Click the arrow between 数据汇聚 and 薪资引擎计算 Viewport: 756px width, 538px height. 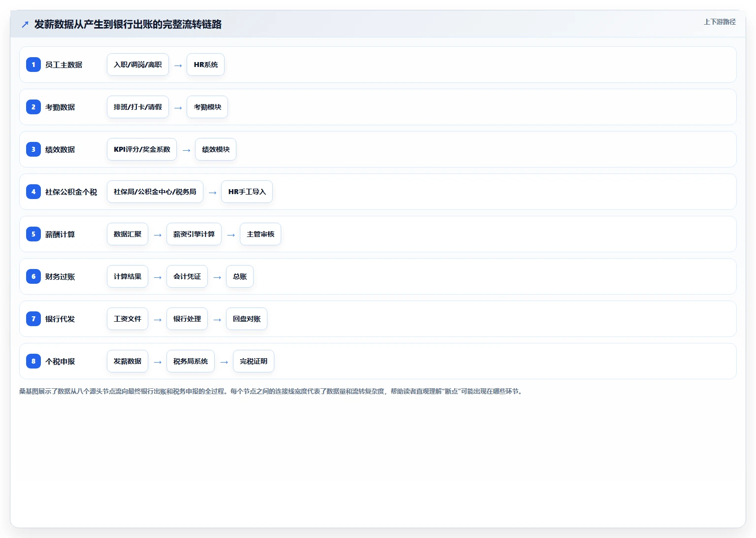pos(158,235)
